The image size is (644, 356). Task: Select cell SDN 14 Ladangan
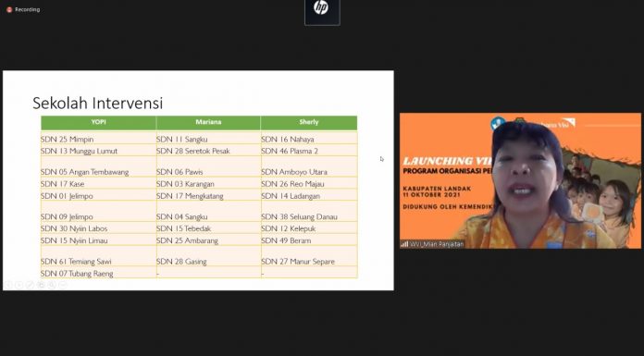[x=309, y=195]
